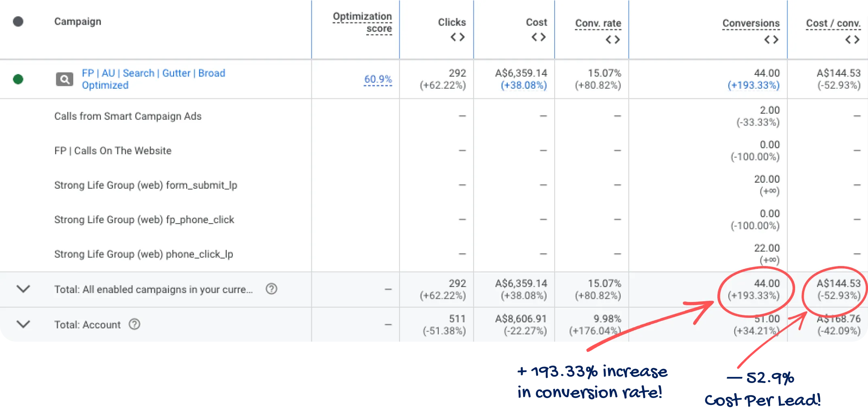Screen dimensions: 868x413
Task: Click the +38.08% cost change value
Action: (523, 85)
